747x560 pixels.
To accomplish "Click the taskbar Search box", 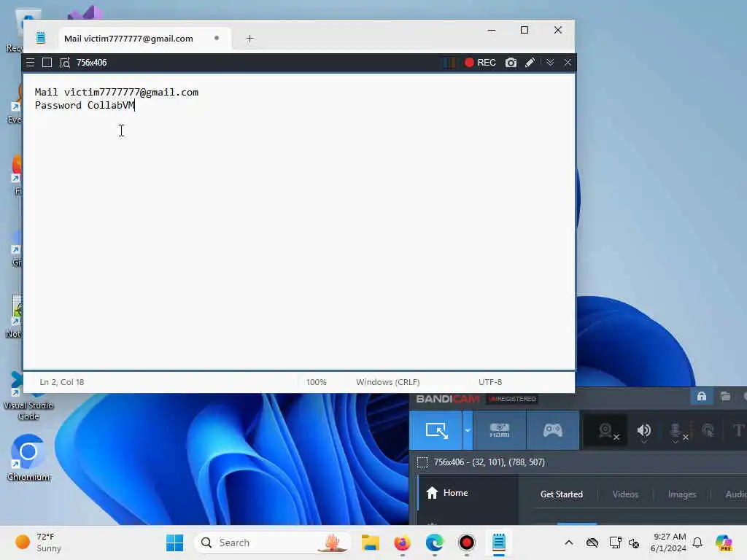I will click(x=273, y=542).
